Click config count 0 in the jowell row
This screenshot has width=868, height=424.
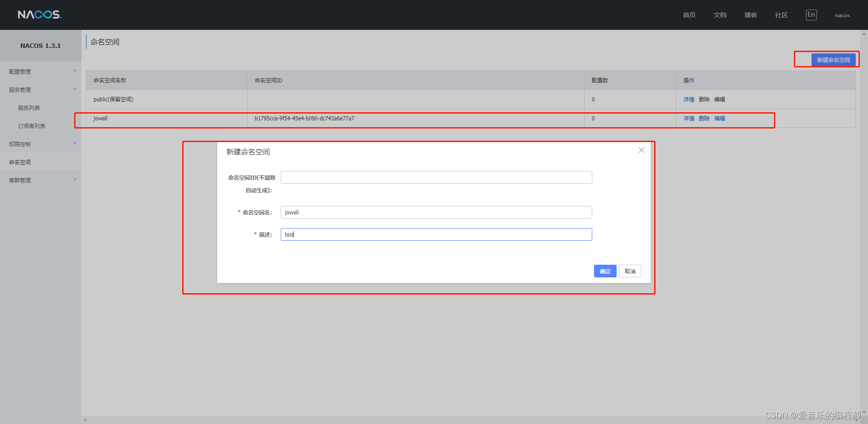[x=593, y=119]
